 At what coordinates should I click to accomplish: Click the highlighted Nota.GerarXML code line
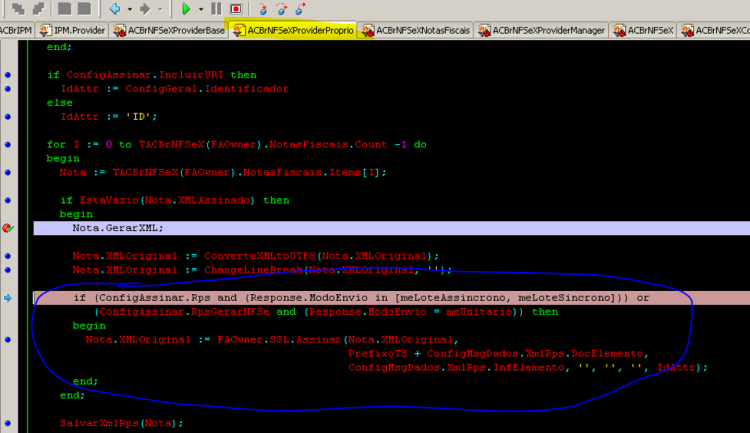click(391, 228)
